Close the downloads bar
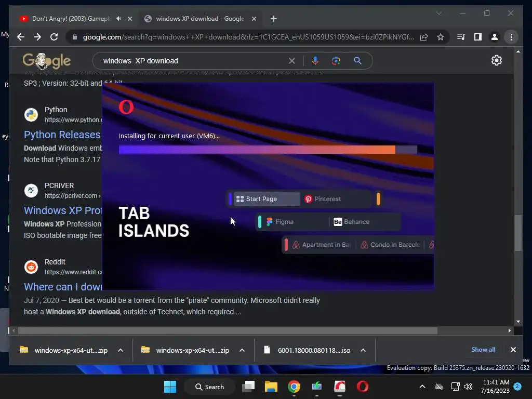 [513, 350]
